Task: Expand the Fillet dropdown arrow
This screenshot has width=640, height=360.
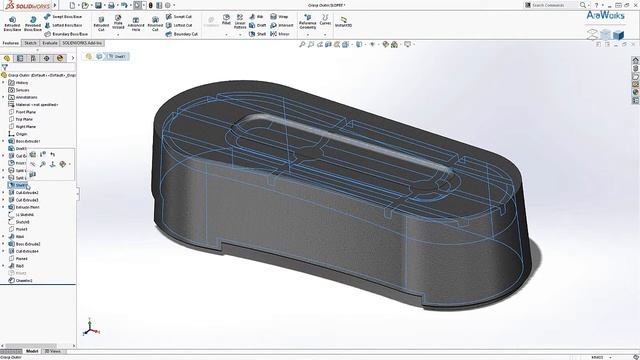Action: point(226,35)
